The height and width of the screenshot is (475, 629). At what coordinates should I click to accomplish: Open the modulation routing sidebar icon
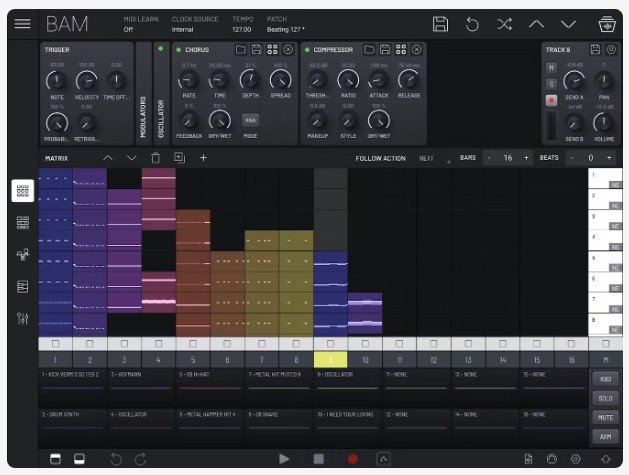pos(23,255)
